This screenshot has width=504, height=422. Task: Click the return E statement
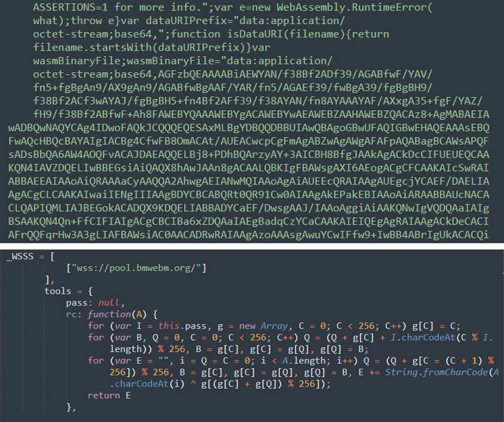coord(109,395)
